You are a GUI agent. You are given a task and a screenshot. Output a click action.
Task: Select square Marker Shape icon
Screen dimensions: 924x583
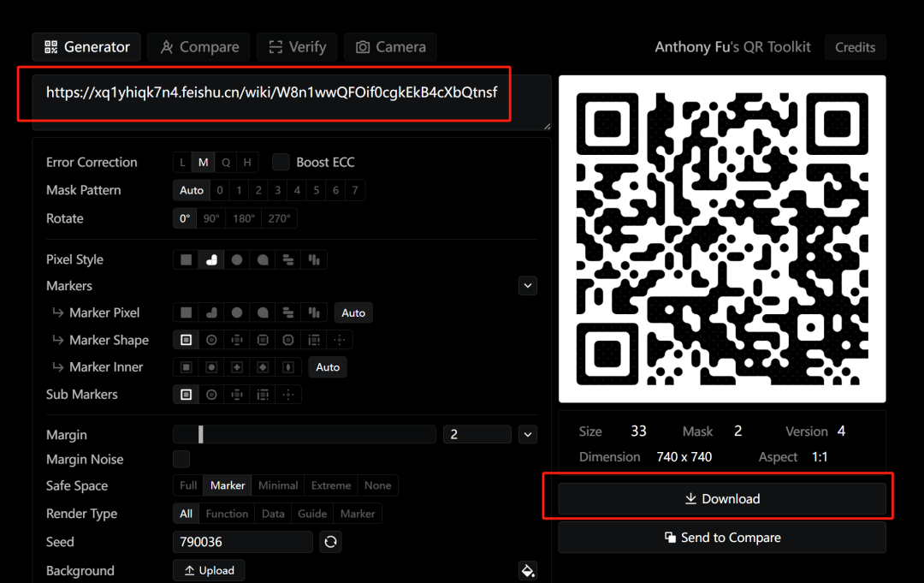[187, 340]
